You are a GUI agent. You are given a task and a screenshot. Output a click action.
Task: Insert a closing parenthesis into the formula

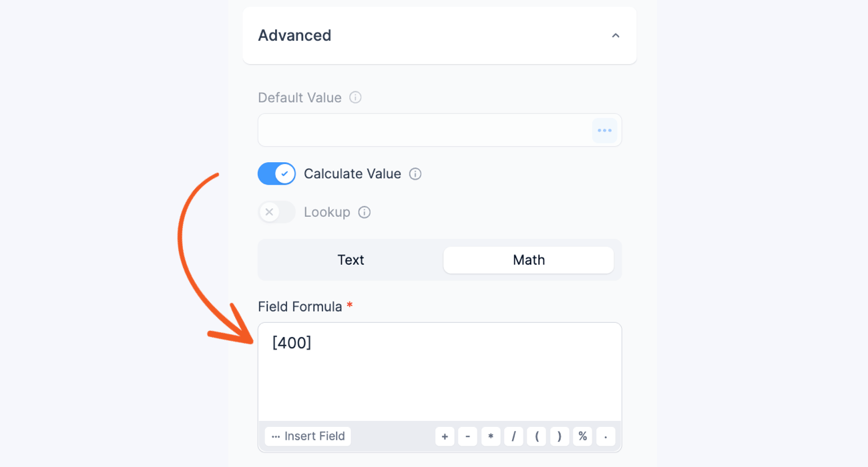coord(560,436)
